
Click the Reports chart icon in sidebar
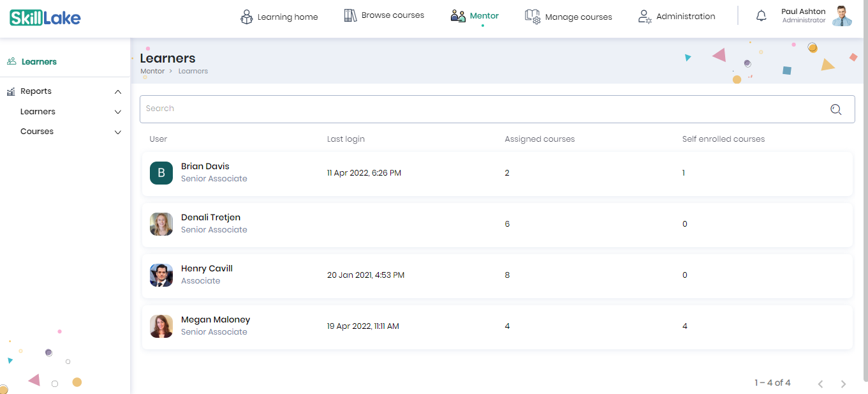11,92
